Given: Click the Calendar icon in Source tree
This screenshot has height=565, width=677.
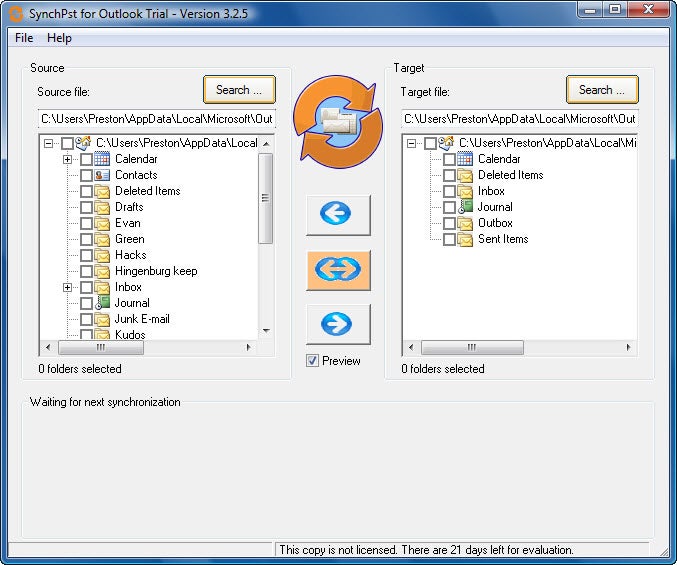Looking at the screenshot, I should [102, 159].
